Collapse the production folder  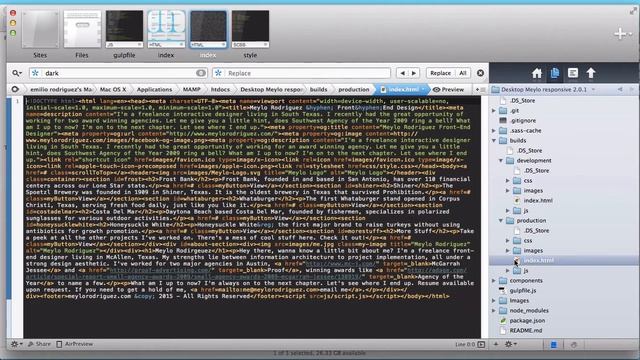[x=501, y=220]
